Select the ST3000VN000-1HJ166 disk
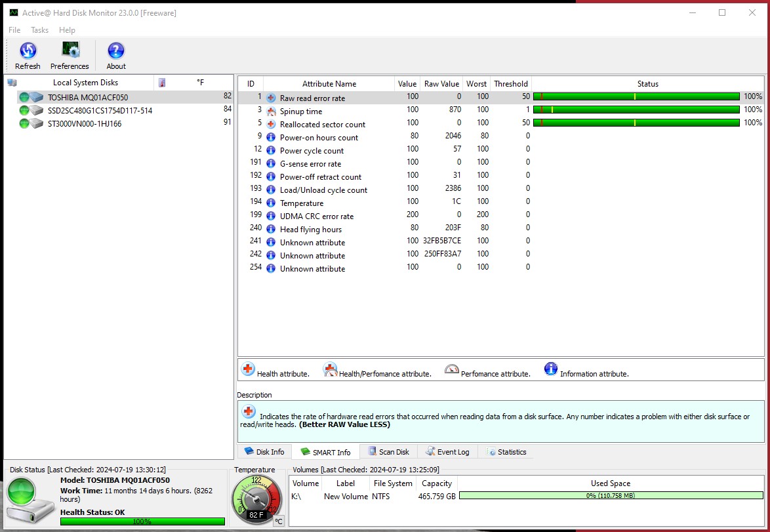The width and height of the screenshot is (770, 532). click(x=84, y=123)
